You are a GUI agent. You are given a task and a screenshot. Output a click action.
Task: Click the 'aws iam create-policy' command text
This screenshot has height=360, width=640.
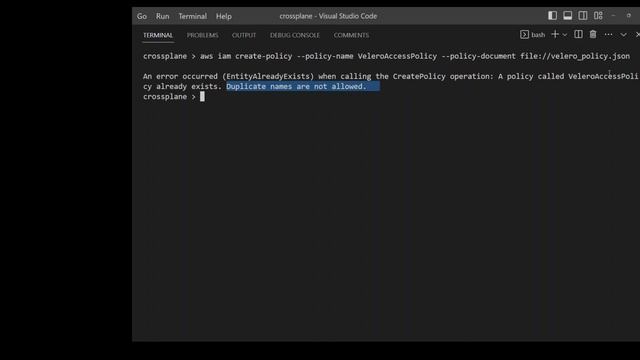tap(246, 56)
